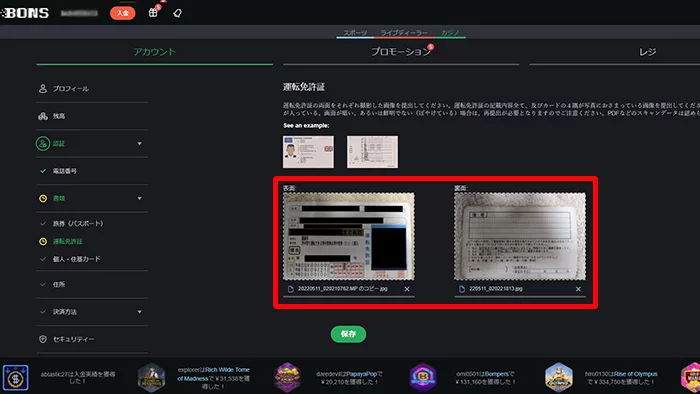This screenshot has height=394, width=700.
Task: Select 個人・住基カード item
Action: [76, 259]
